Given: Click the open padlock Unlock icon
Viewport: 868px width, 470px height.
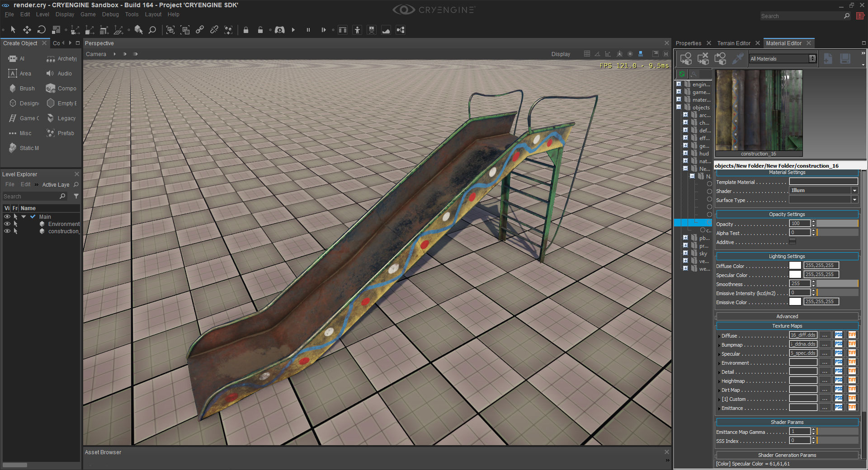Looking at the screenshot, I should coord(260,30).
